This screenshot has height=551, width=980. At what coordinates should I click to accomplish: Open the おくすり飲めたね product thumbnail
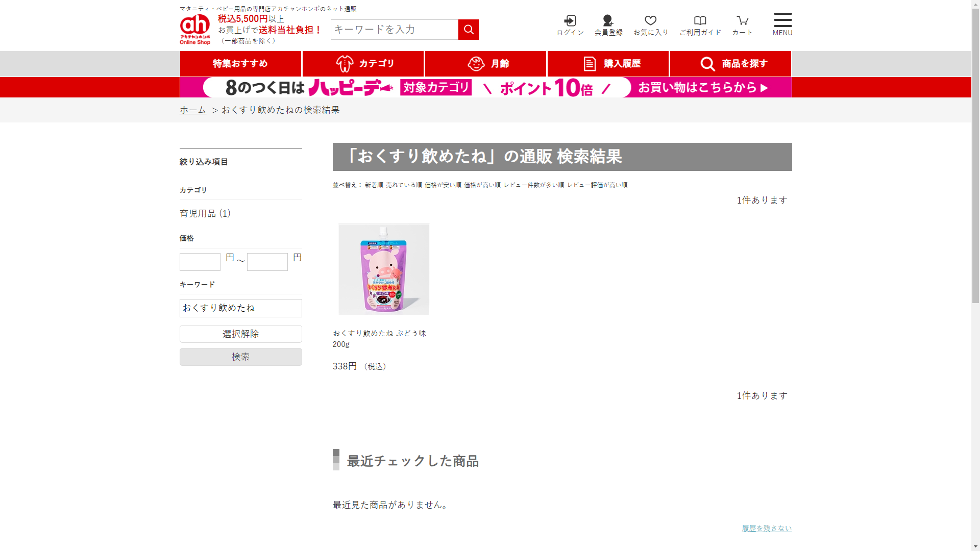pyautogui.click(x=383, y=269)
